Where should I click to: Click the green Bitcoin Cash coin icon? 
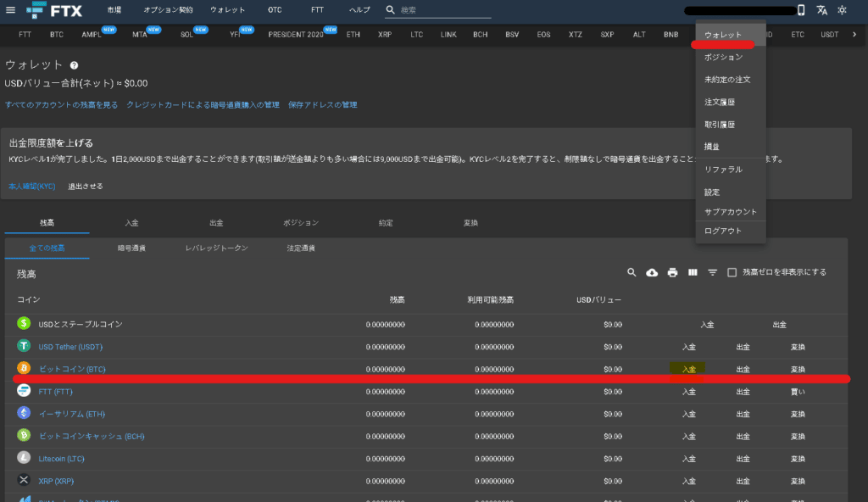pyautogui.click(x=24, y=436)
